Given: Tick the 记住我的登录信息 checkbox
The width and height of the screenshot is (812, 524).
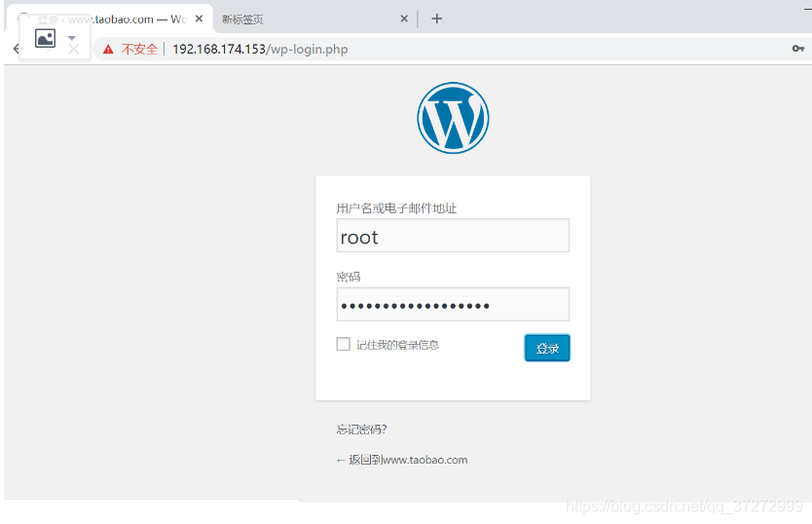Looking at the screenshot, I should (344, 344).
